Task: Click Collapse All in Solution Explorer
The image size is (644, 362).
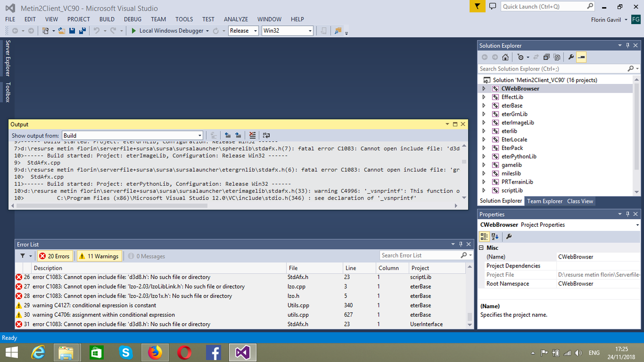Action: coord(546,57)
